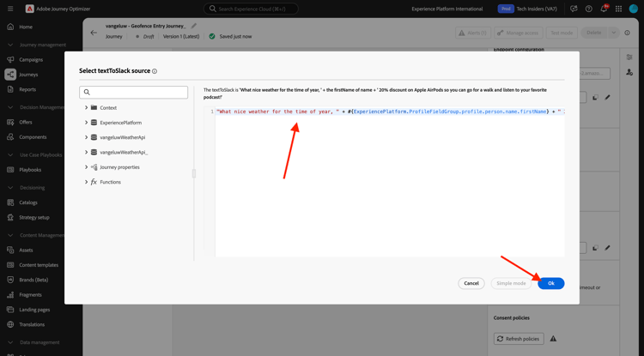This screenshot has height=356, width=644.
Task: Expand the Journey properties tree node
Action: 86,167
